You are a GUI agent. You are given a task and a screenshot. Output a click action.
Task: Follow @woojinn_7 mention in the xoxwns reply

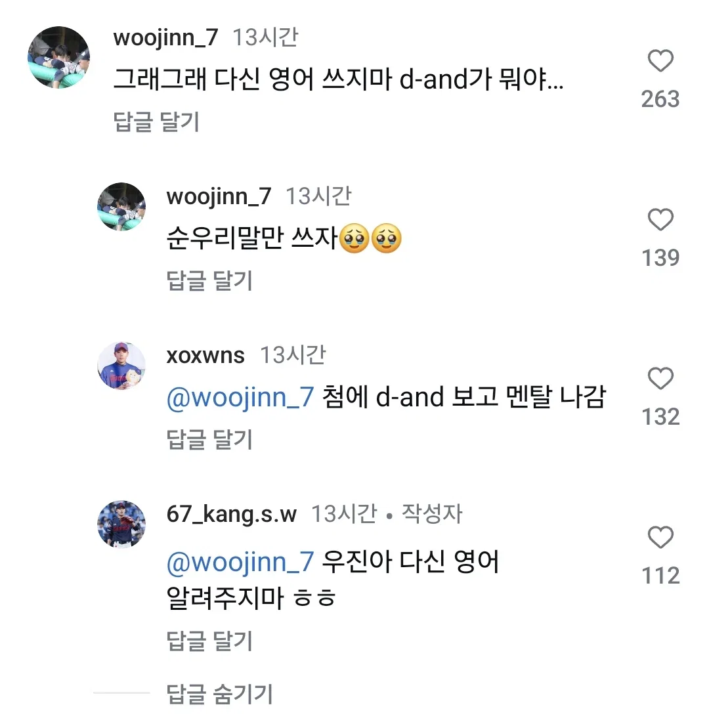tap(240, 398)
